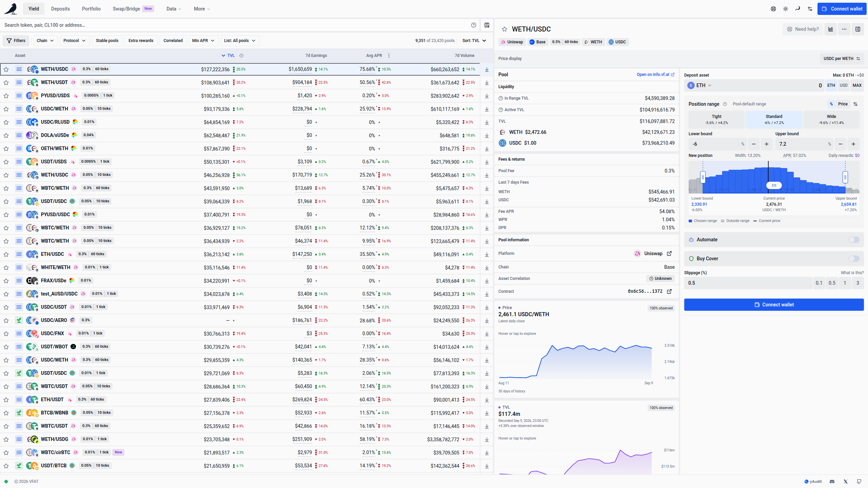Click the Slippage input showing 0.5
868x488 pixels.
pos(748,283)
